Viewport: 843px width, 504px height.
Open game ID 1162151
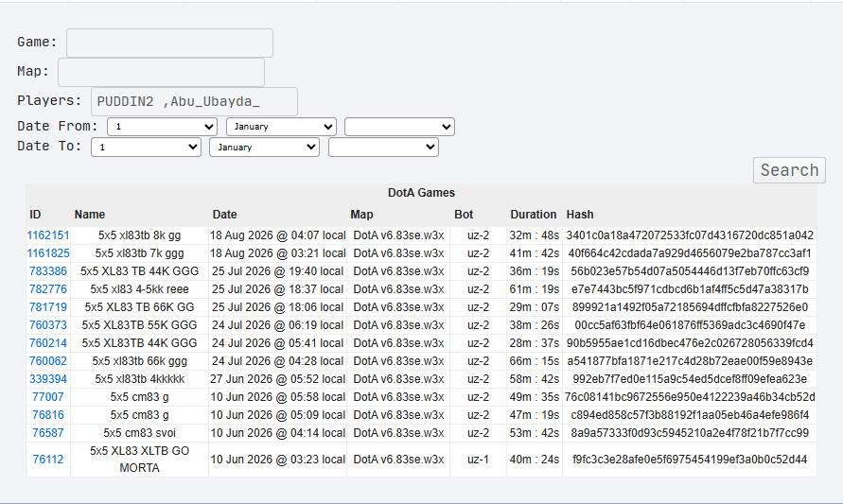click(48, 235)
